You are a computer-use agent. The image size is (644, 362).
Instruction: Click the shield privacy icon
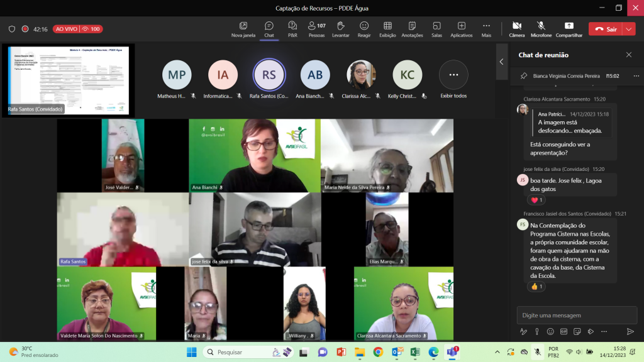point(12,29)
